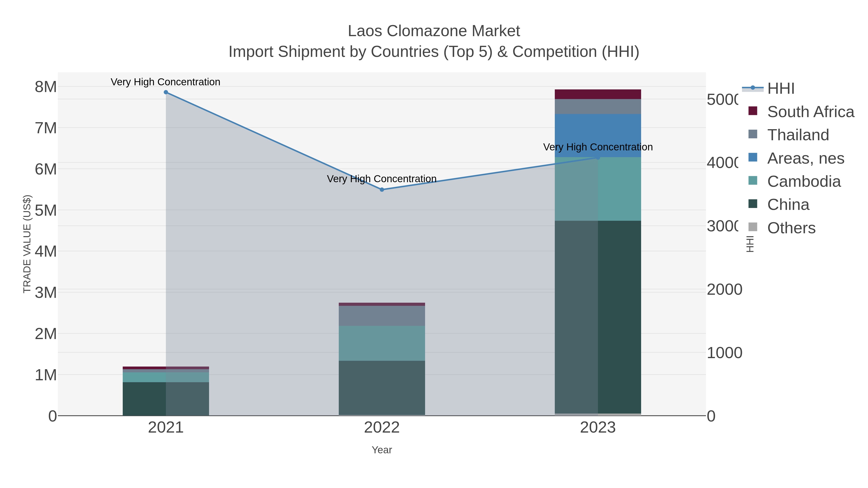The height and width of the screenshot is (488, 868).
Task: Click the China segment of the 2023 bar
Action: (x=598, y=317)
